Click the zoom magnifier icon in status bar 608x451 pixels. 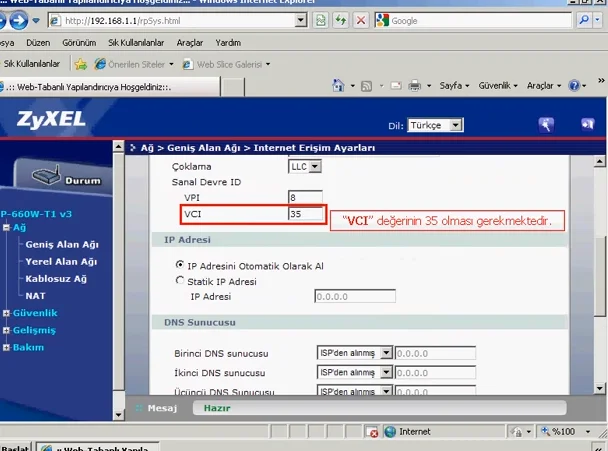[546, 431]
